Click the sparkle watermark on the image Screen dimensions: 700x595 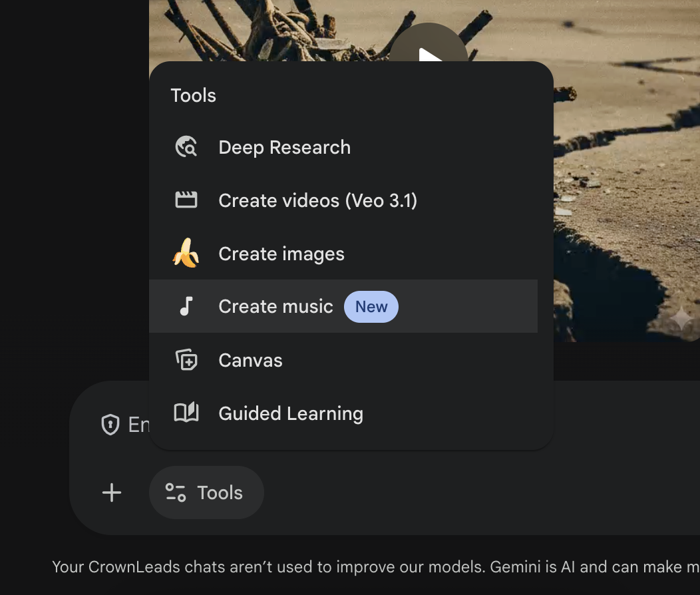pos(681,319)
